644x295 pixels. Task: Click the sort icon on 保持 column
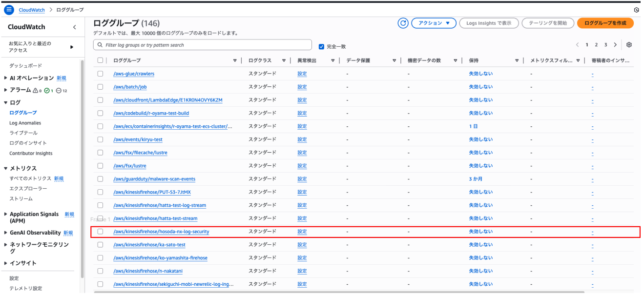[x=517, y=60]
